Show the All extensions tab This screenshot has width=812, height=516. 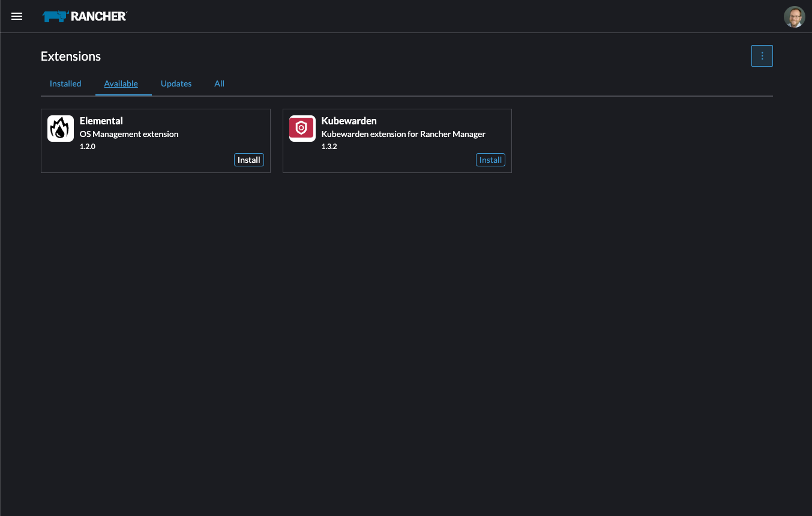(219, 83)
